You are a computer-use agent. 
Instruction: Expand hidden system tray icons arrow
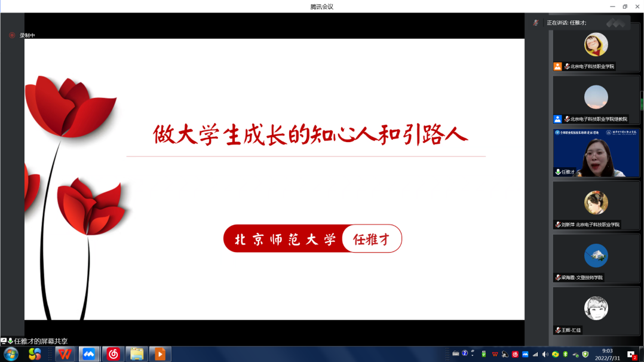click(x=473, y=352)
